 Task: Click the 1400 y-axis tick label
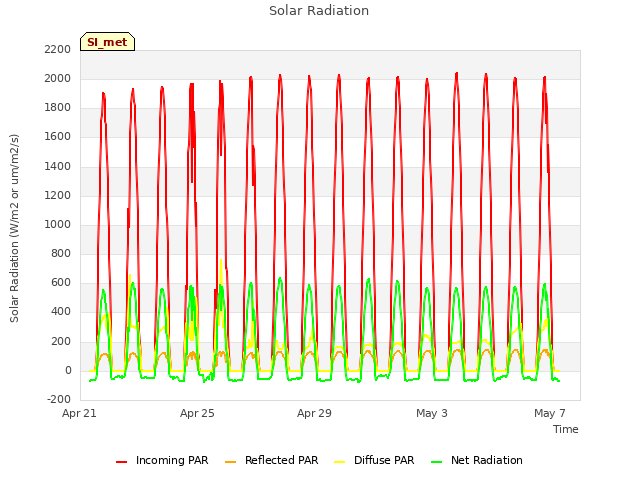pyautogui.click(x=58, y=166)
